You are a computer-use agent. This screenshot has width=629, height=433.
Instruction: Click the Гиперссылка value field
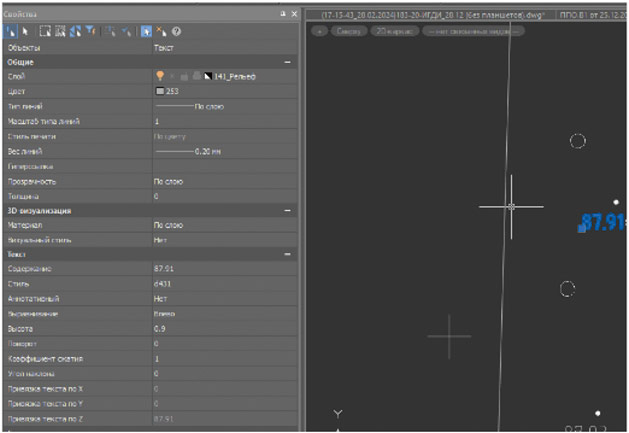[x=225, y=166]
